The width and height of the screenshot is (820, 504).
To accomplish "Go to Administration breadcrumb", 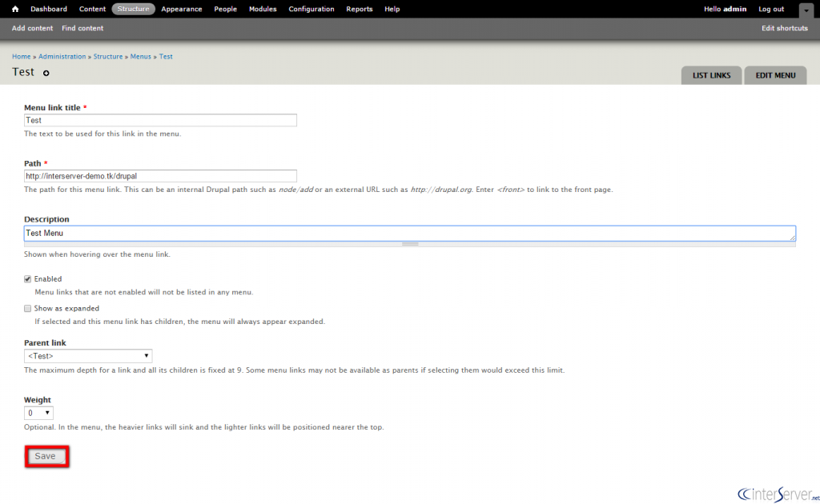I will click(x=62, y=57).
